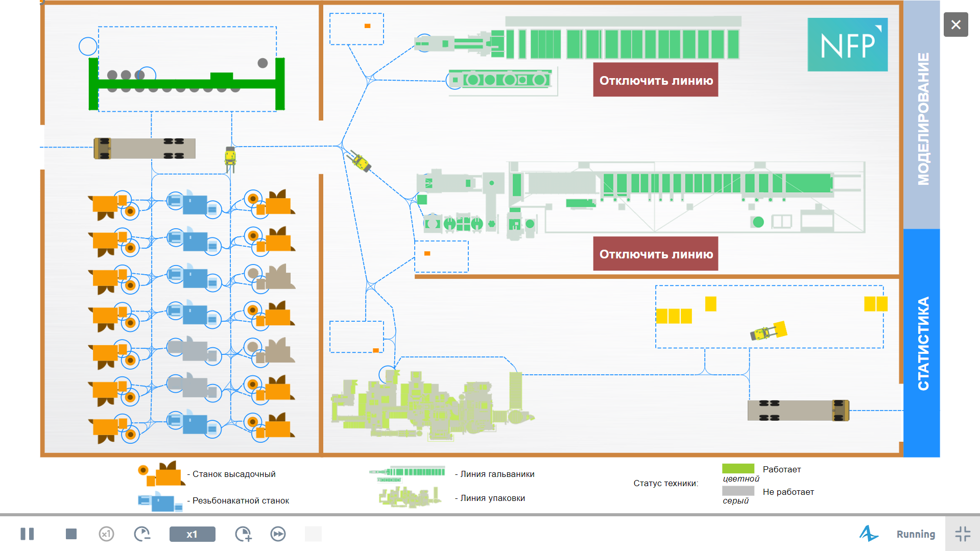Slow down simulation speed clock-minus icon
Viewport: 980px width, 551px height.
coord(142,534)
